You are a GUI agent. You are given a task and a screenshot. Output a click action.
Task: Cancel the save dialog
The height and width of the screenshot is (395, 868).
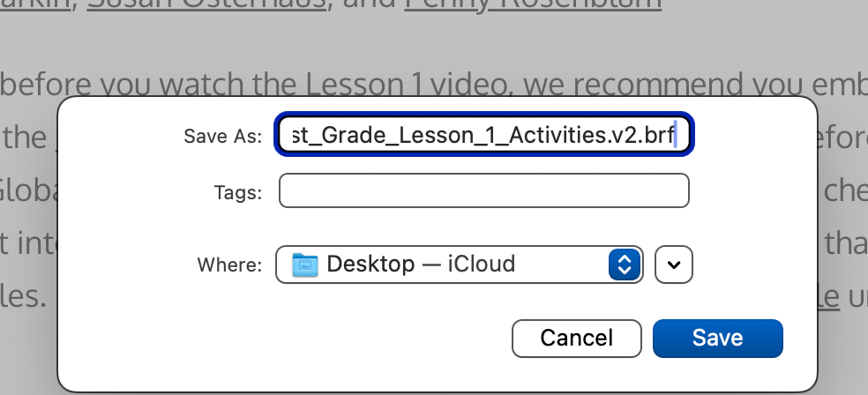click(576, 338)
